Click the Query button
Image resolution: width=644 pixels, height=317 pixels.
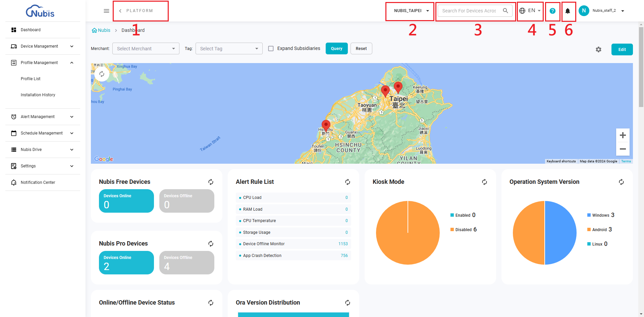point(336,49)
